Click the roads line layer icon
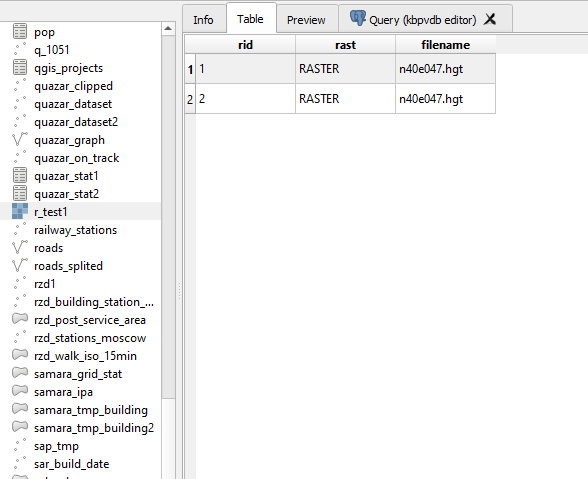The width and height of the screenshot is (588, 479). click(20, 248)
